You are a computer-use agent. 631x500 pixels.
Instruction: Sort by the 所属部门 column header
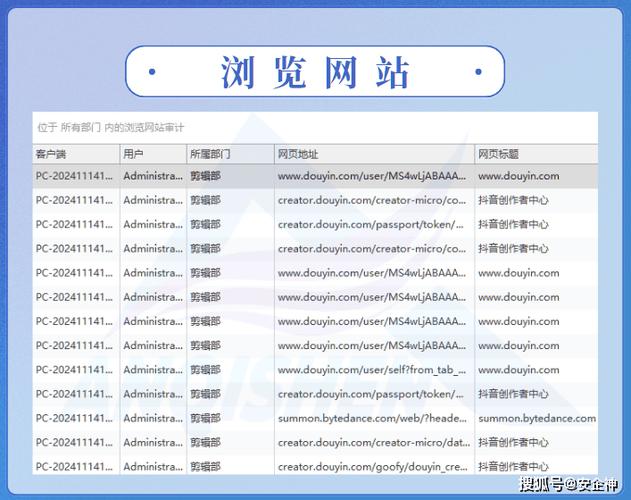[231, 154]
